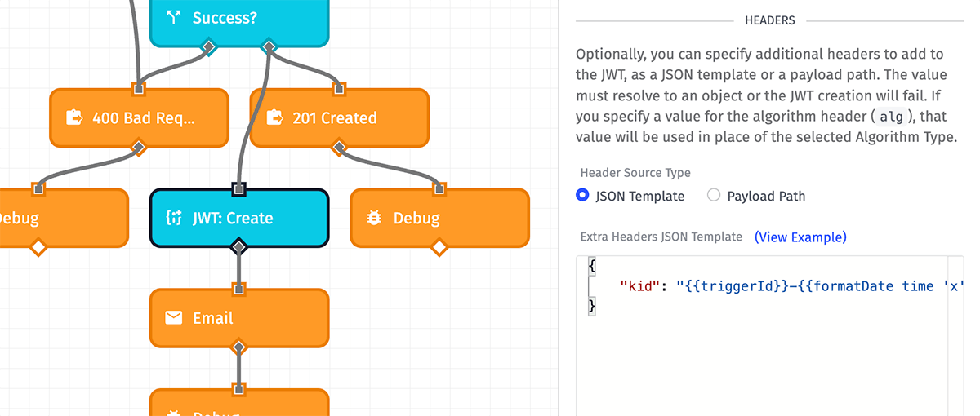Click the bug icon on right Debug node
The height and width of the screenshot is (416, 980).
coord(374,218)
